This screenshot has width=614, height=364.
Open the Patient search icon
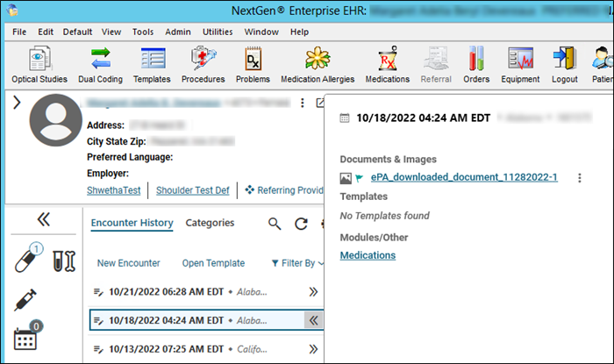[x=603, y=65]
